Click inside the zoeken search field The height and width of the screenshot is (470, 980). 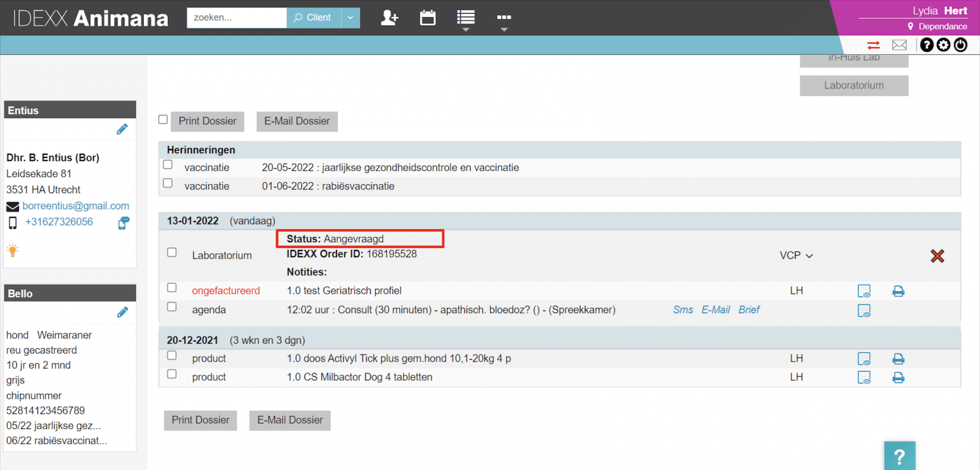click(x=237, y=18)
